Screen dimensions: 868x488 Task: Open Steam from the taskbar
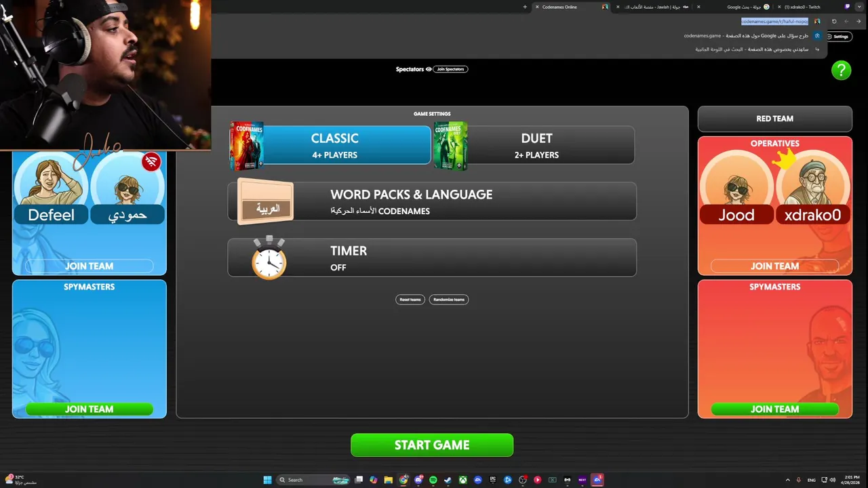(448, 480)
